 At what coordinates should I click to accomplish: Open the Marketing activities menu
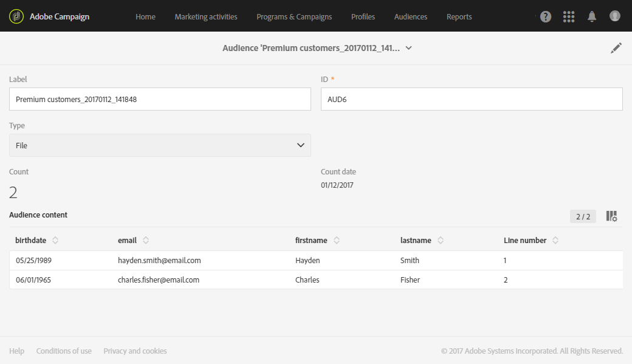pos(206,16)
